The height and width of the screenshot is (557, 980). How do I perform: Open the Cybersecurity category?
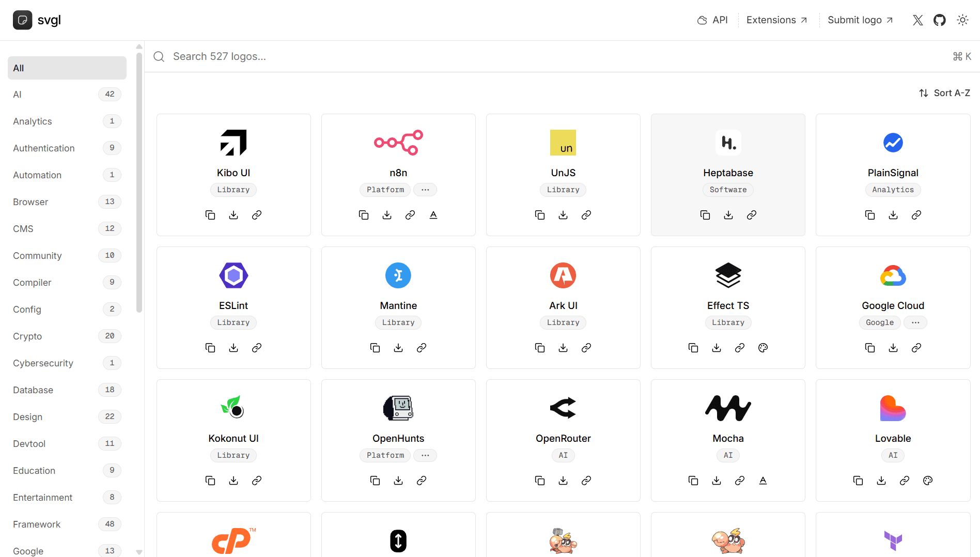[x=67, y=363]
